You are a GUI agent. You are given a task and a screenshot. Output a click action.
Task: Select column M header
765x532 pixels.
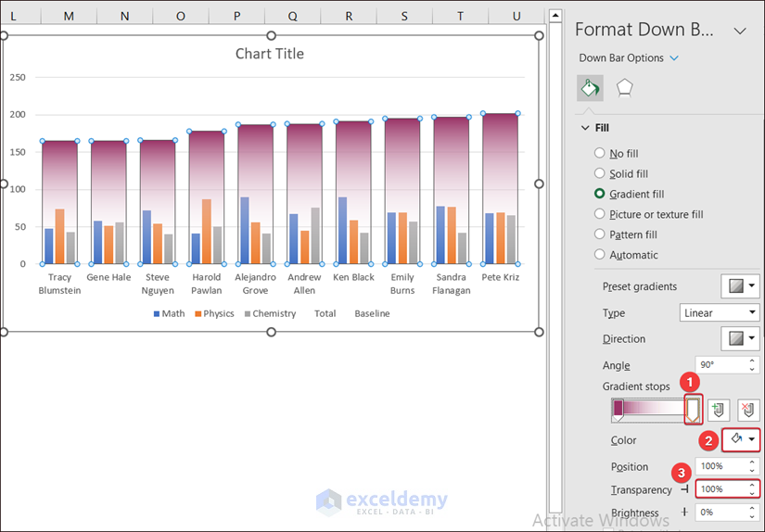click(x=69, y=16)
